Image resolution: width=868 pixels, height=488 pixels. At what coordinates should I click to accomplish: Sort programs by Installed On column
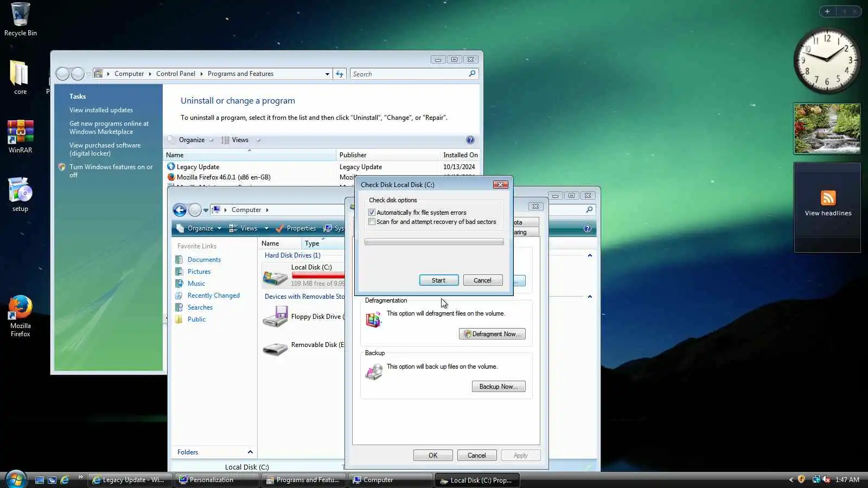(460, 155)
